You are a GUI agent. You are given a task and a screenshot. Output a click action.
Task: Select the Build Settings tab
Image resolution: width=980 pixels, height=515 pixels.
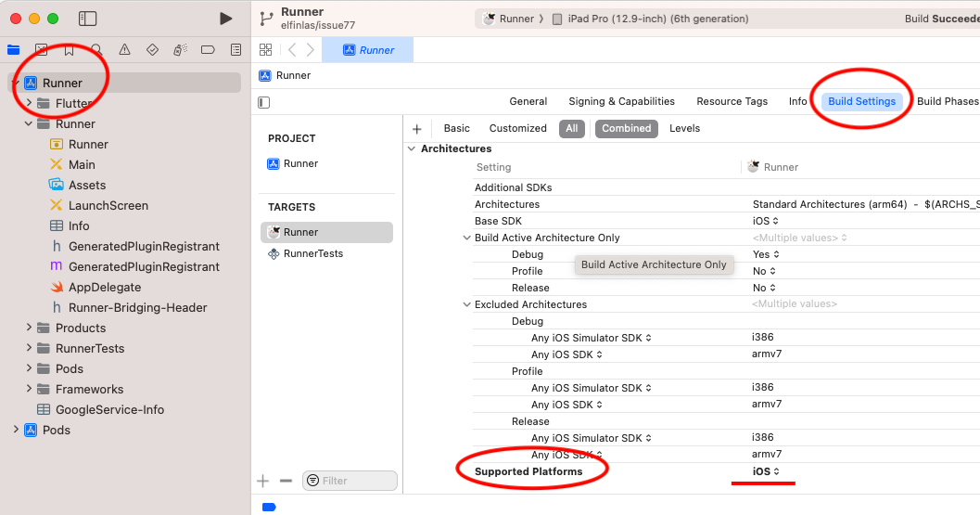pos(861,101)
